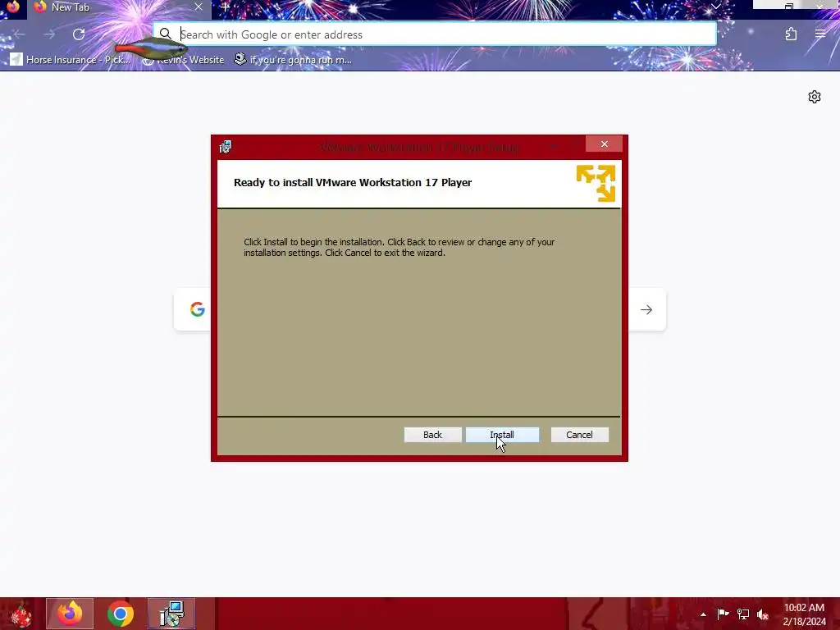Launch Google Chrome from the taskbar
The height and width of the screenshot is (630, 840).
120,614
